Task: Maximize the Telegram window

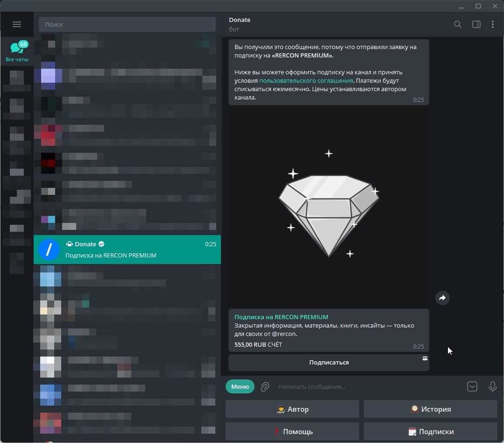Action: pyautogui.click(x=478, y=6)
